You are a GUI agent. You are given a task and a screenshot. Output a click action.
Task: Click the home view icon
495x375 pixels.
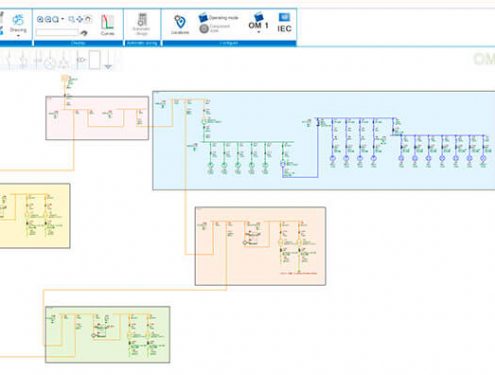coord(88,19)
